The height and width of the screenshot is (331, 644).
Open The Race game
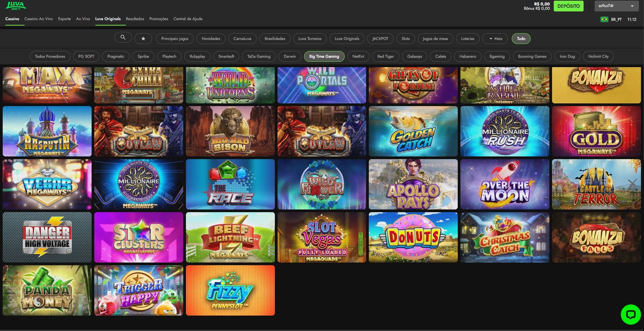coord(230,184)
